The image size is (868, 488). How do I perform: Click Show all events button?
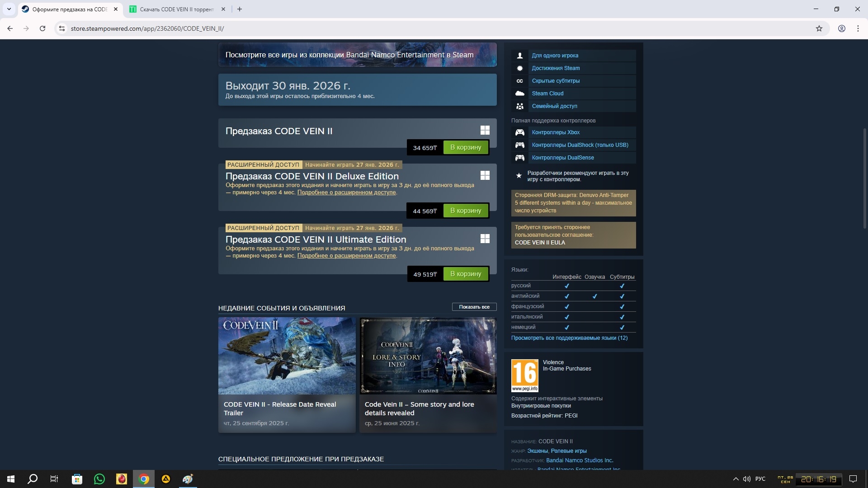pos(474,307)
